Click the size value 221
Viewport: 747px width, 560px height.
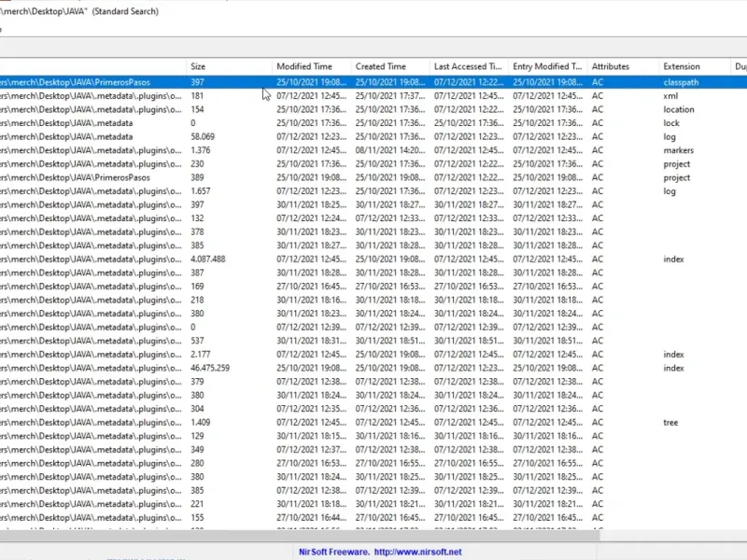(197, 504)
